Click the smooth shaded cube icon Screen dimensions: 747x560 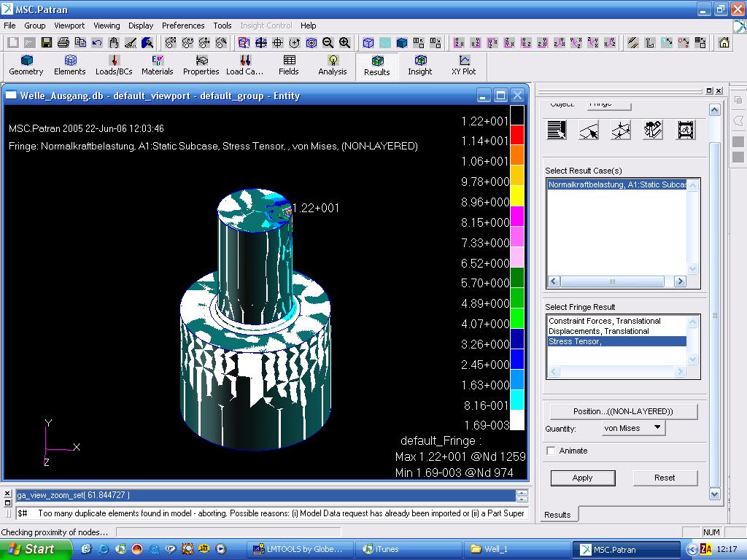click(402, 42)
